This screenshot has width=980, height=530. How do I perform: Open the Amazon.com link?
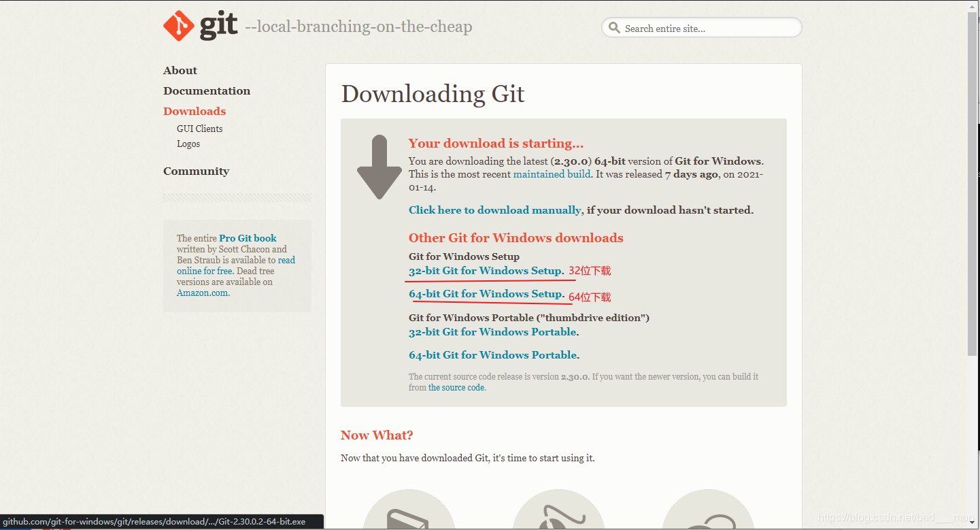[x=202, y=293]
